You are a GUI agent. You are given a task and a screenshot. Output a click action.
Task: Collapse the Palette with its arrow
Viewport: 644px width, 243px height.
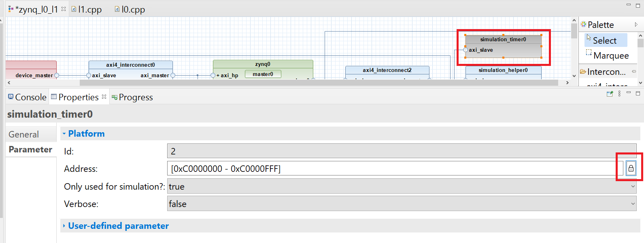(636, 25)
